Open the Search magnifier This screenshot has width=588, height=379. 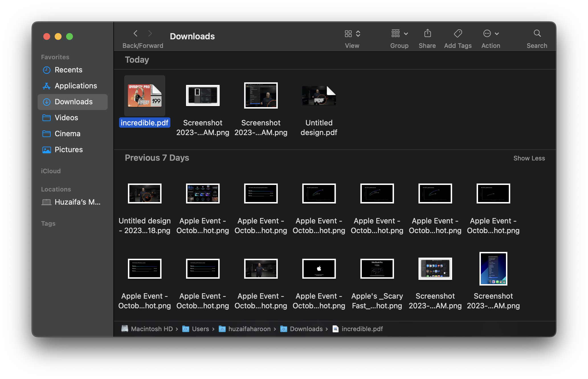[537, 34]
